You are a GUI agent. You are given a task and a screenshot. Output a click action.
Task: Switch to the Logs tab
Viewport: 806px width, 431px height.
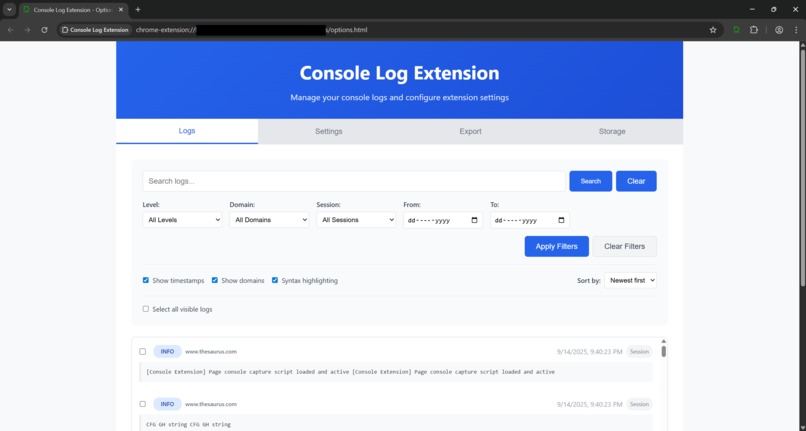(x=187, y=131)
